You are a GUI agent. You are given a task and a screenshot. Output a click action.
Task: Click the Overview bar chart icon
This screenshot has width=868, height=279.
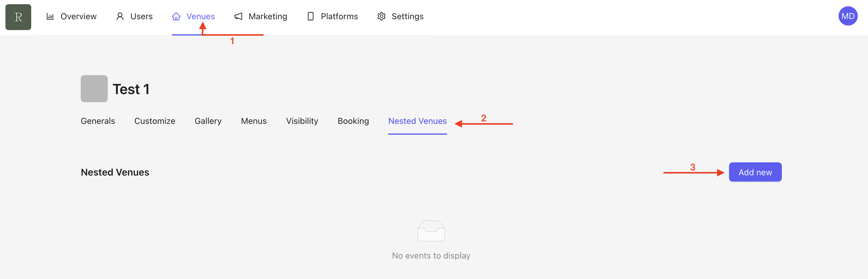pos(50,16)
